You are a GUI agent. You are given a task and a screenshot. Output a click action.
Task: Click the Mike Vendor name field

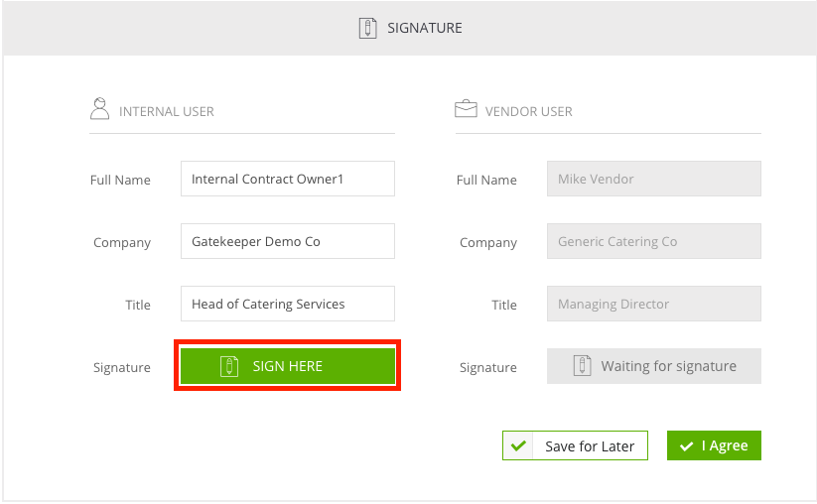tap(654, 179)
